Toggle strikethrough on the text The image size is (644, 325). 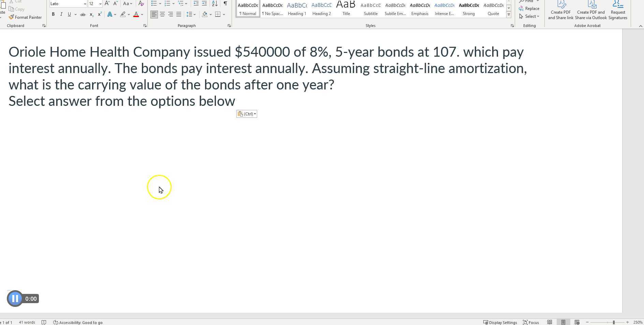tap(83, 14)
